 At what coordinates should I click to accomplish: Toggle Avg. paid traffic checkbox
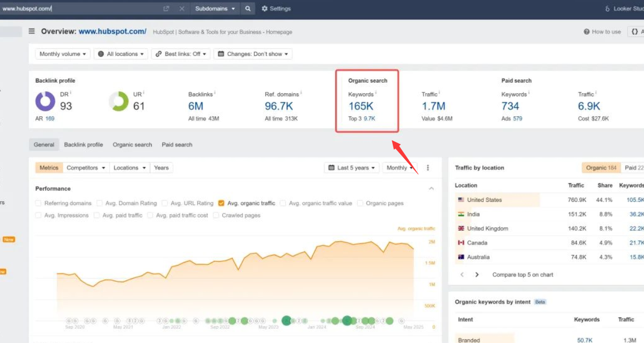click(97, 215)
